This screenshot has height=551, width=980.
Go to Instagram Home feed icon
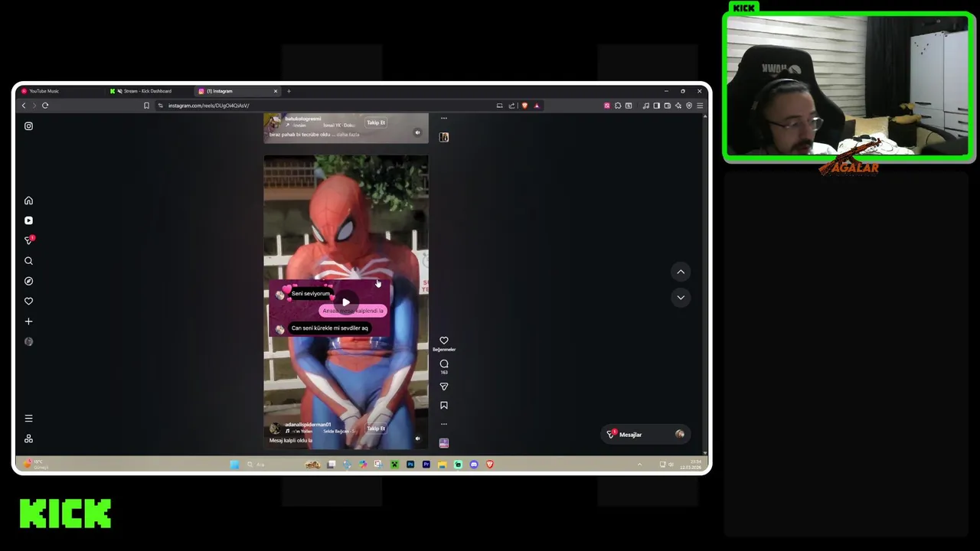click(28, 201)
